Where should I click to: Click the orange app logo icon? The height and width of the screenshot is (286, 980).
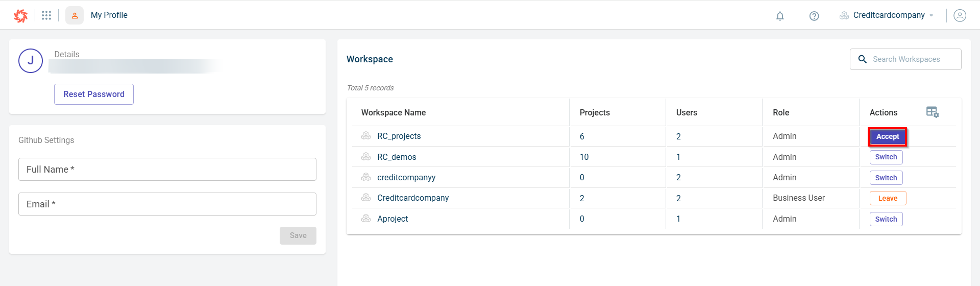20,16
